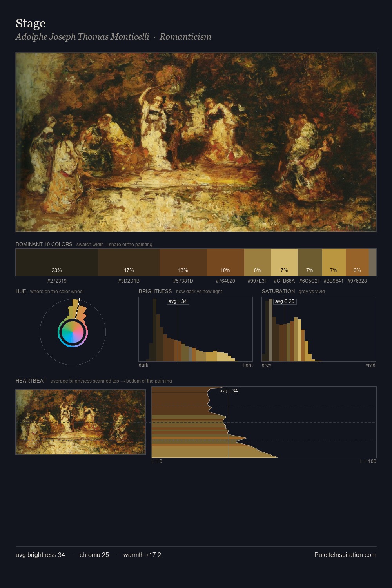
Task: Click 'avg brightness 34' in the footer
Action: coord(40,555)
